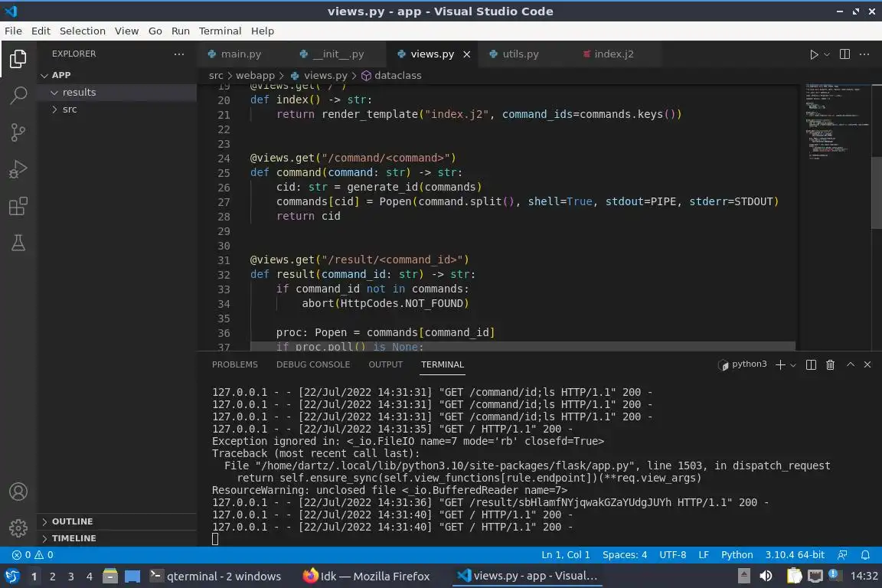Open editor More Actions ellipsis
This screenshot has height=588, width=882.
[864, 54]
